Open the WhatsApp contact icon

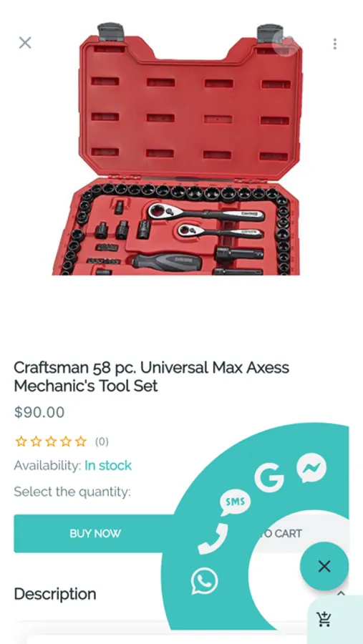(204, 580)
